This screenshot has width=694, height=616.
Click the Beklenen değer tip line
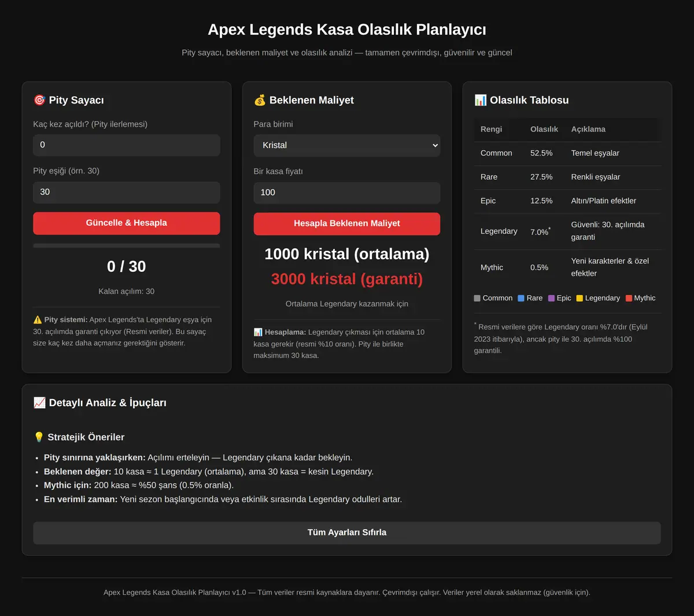(209, 471)
